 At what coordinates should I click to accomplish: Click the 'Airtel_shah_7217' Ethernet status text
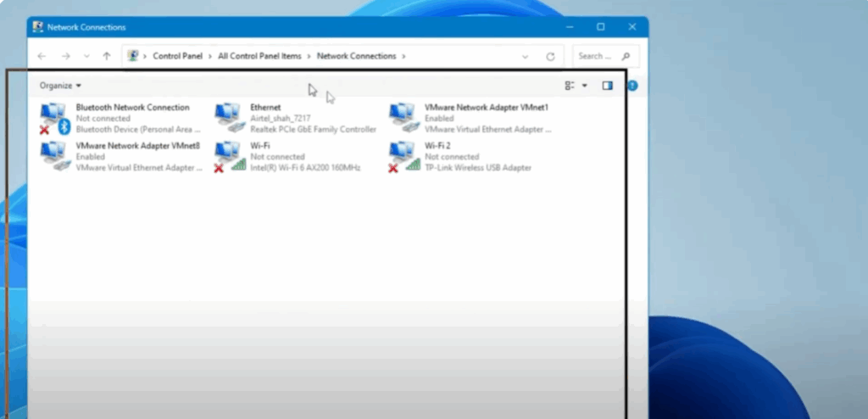(280, 118)
